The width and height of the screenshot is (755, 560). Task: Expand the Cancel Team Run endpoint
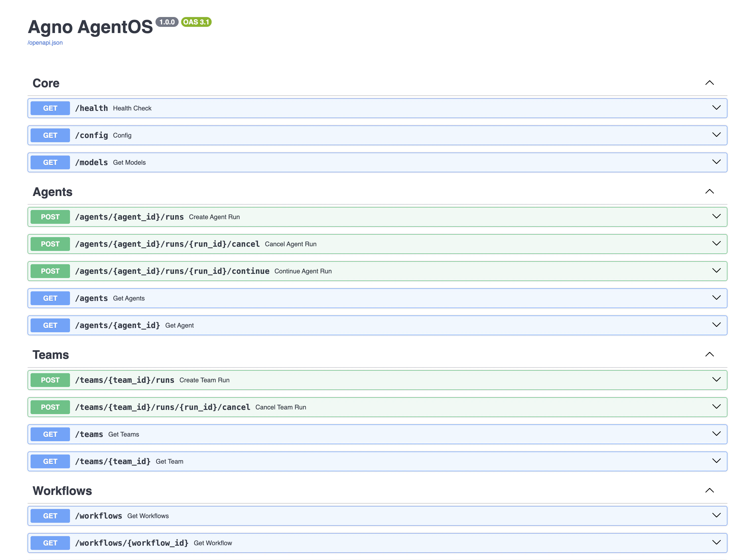pos(716,407)
